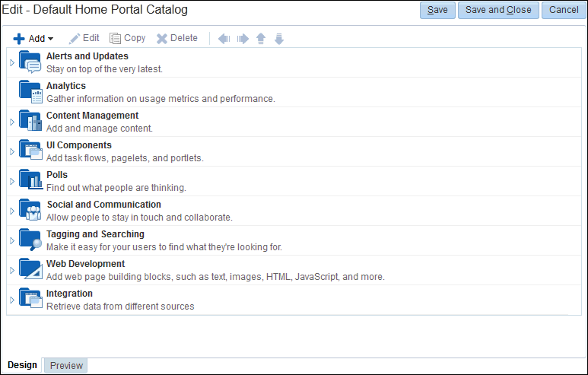
Task: Select the Web Development folder icon
Action: (30, 269)
